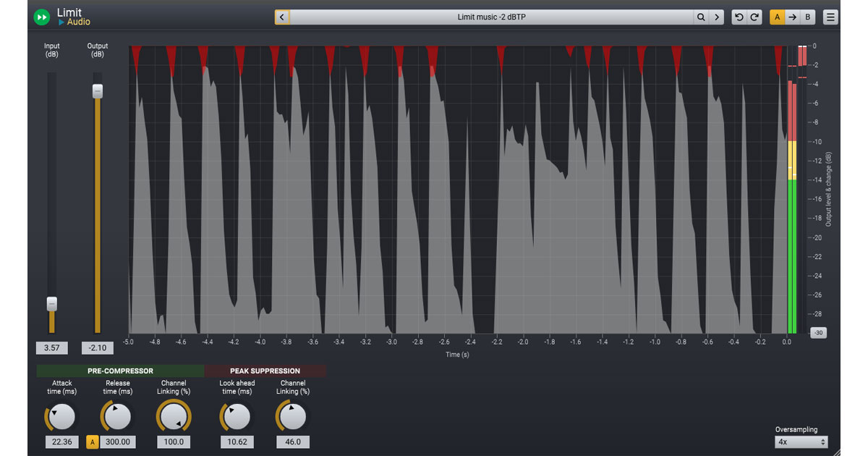Click the -30 meter range button

[818, 333]
